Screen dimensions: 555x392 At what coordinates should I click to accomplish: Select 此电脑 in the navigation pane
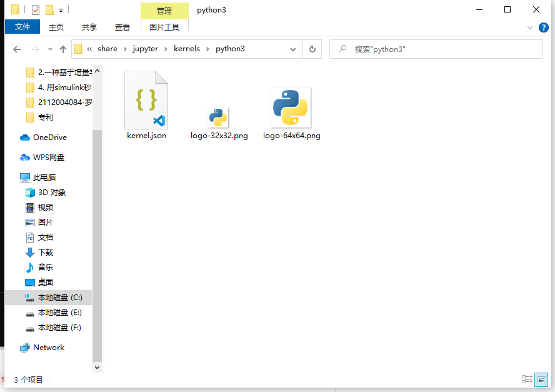pos(38,178)
